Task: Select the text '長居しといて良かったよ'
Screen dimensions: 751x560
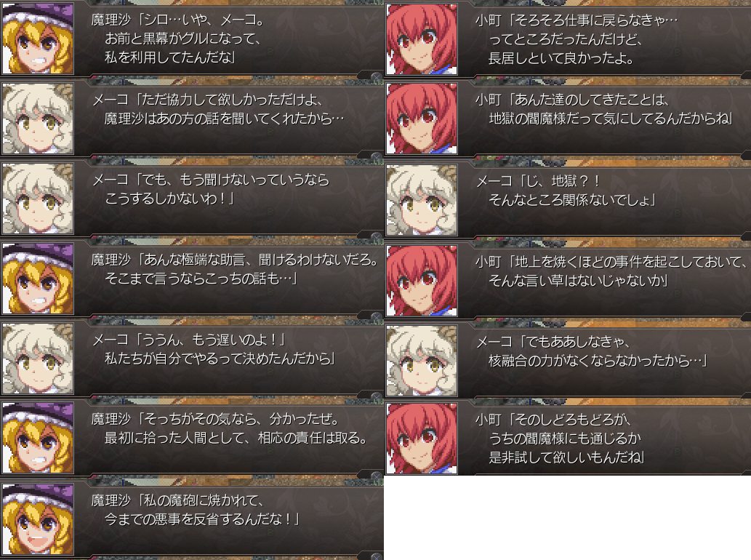Action: point(561,58)
